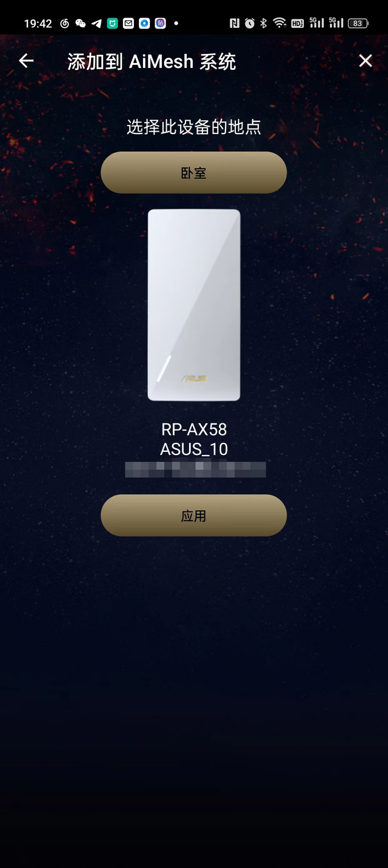Tap the alarm clock status icon

pyautogui.click(x=250, y=24)
